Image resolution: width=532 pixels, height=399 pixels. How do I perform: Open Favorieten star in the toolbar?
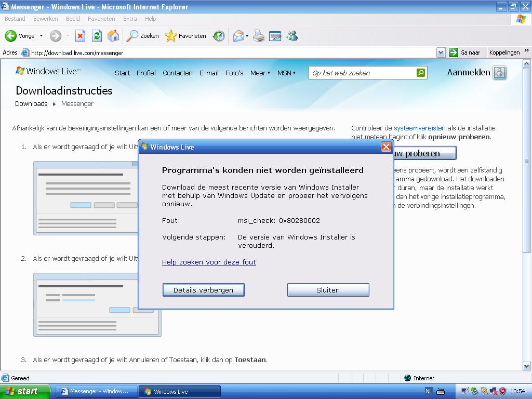click(185, 36)
